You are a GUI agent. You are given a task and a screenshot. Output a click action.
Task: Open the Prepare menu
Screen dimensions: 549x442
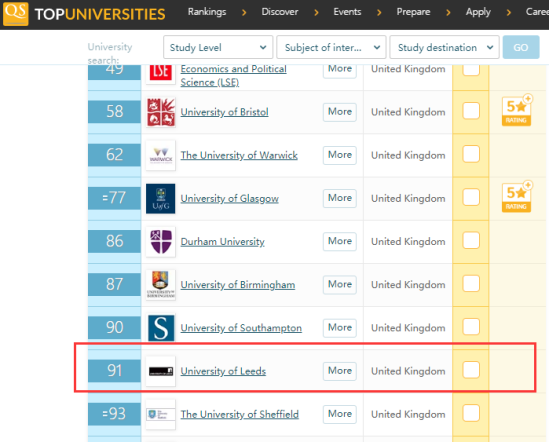pos(413,12)
